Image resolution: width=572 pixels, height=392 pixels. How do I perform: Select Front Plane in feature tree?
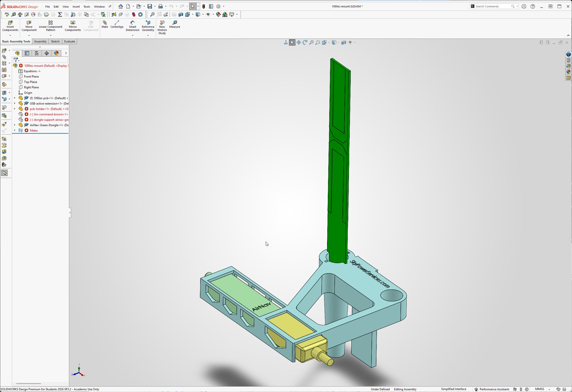[x=31, y=77]
